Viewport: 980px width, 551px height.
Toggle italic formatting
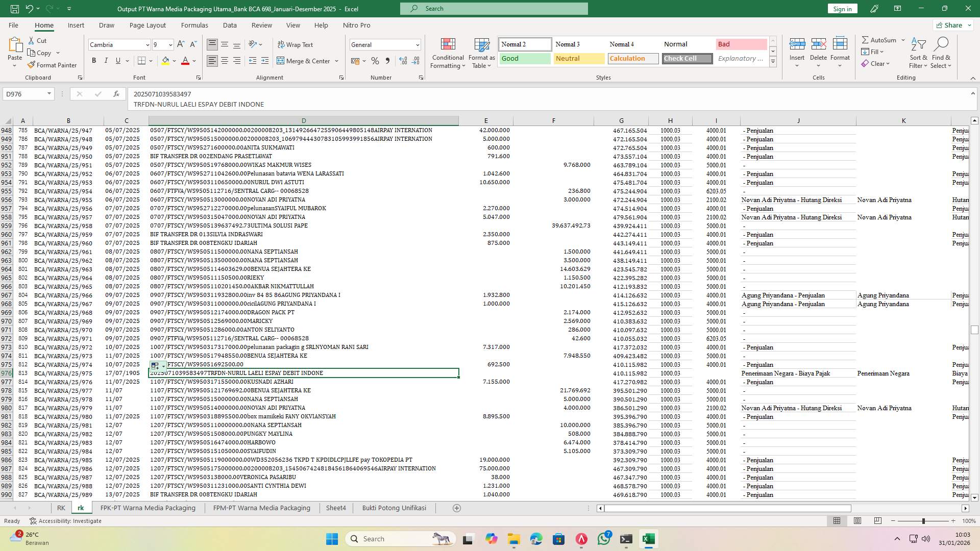[106, 61]
